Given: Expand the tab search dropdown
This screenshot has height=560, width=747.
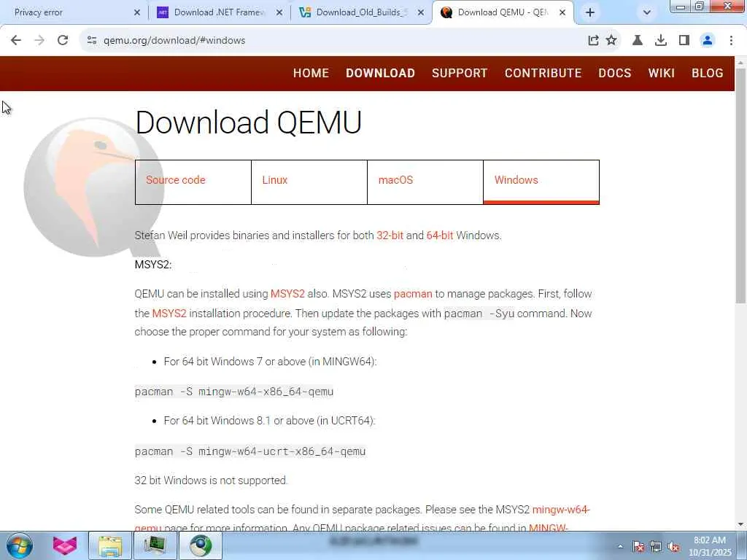Looking at the screenshot, I should (646, 13).
